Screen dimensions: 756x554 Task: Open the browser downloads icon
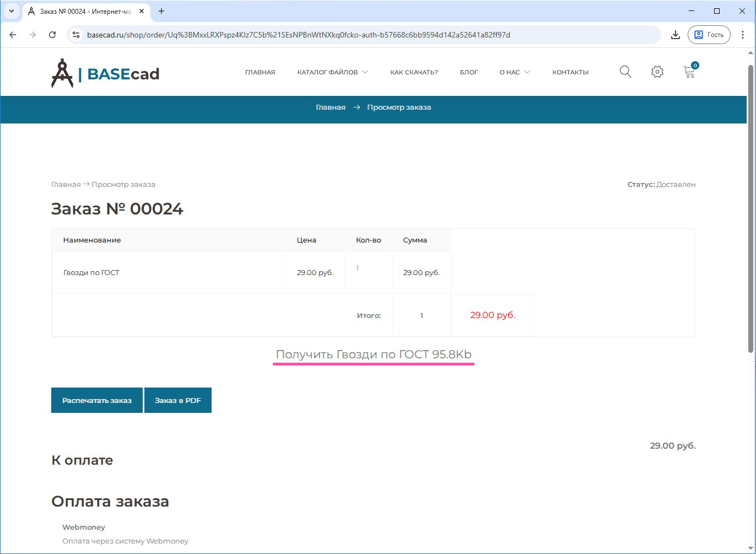(675, 35)
